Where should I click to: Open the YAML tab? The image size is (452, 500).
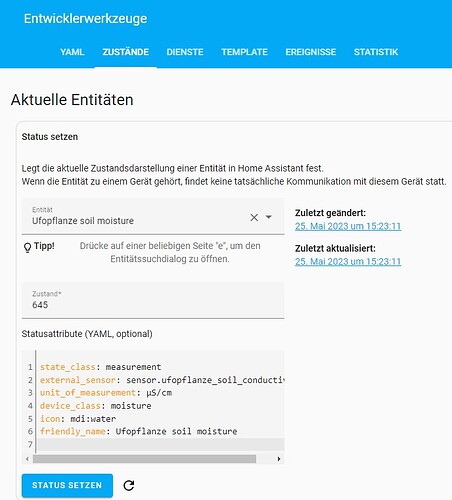(x=72, y=52)
